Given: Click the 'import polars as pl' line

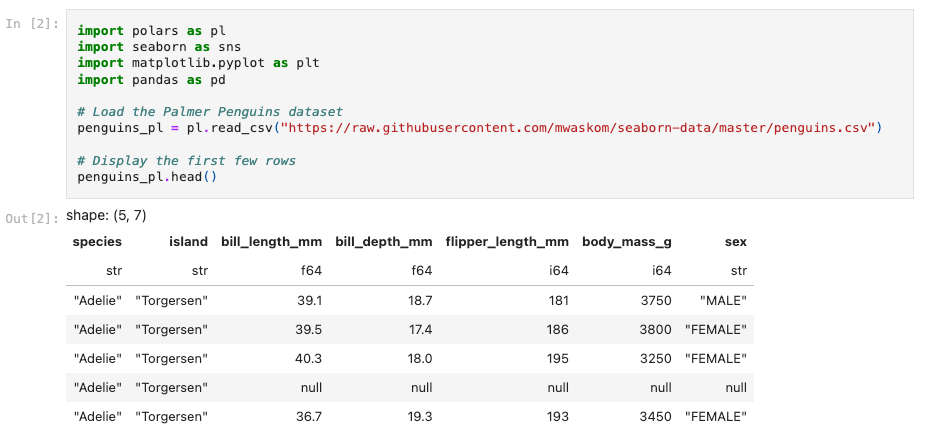Looking at the screenshot, I should point(152,30).
